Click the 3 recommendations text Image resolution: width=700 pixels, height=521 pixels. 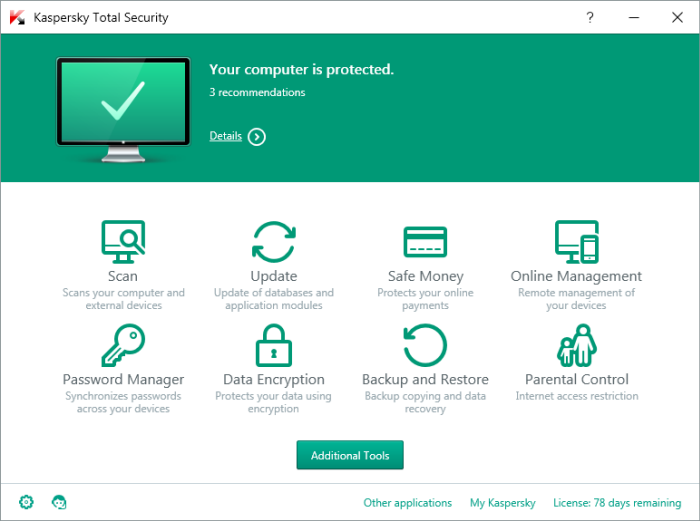click(257, 92)
